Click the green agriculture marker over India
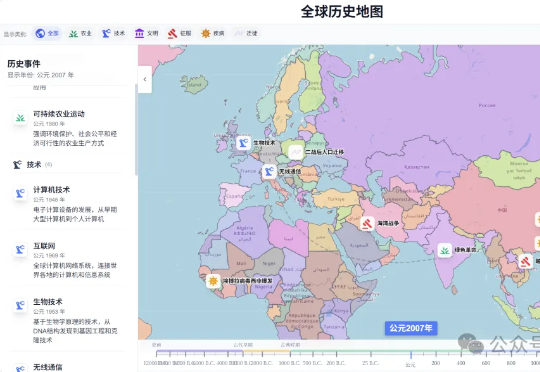This screenshot has width=540, height=372. [x=444, y=250]
